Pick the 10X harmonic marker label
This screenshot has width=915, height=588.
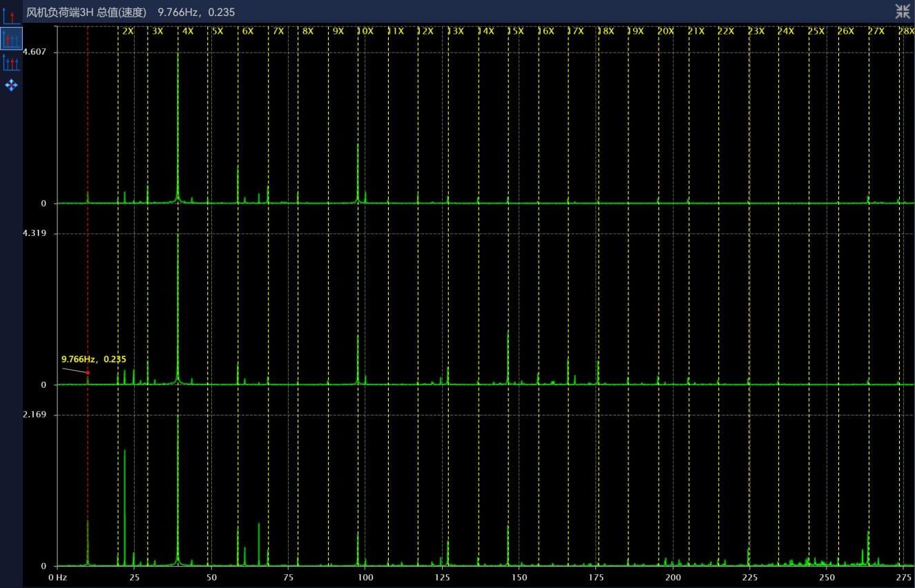[365, 31]
